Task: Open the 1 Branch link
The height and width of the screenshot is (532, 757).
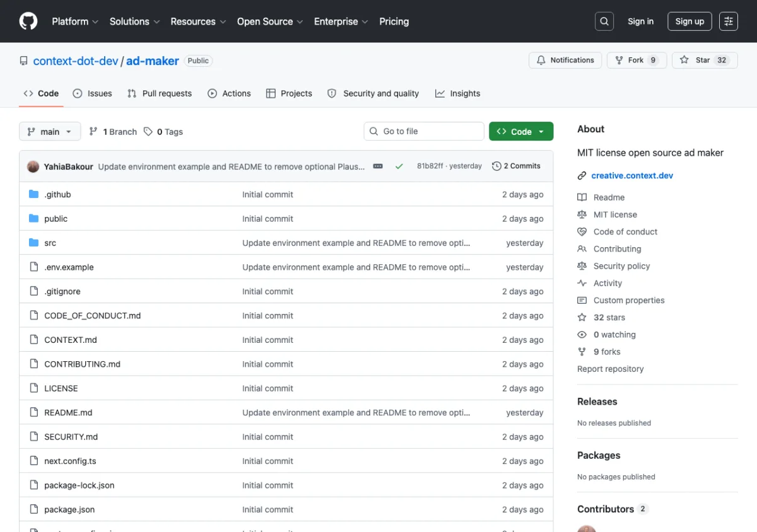Action: [x=113, y=132]
